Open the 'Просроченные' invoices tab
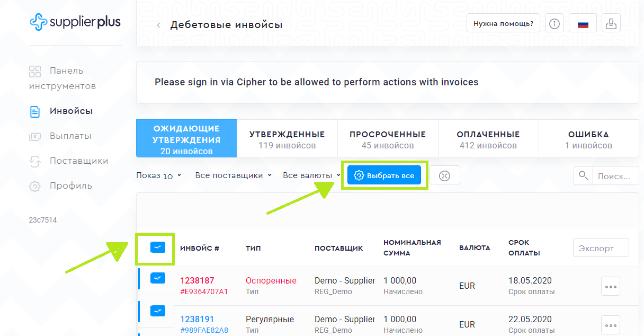Image resolution: width=644 pixels, height=336 pixels. click(x=387, y=139)
